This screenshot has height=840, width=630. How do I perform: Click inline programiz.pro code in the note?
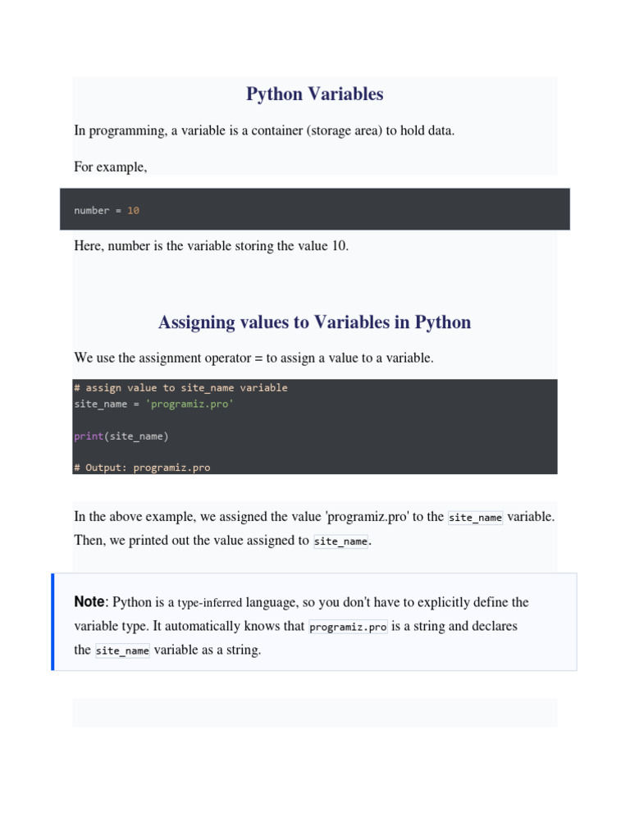(348, 627)
